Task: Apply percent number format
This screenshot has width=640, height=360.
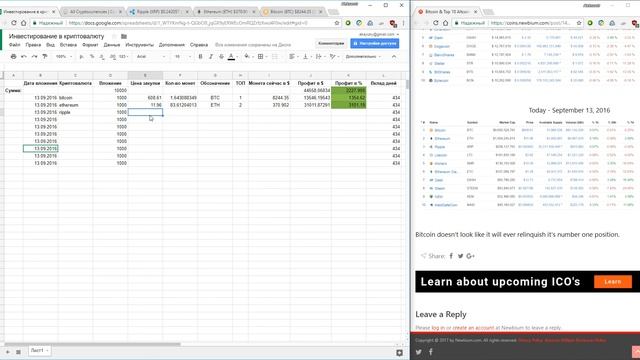Action: click(x=92, y=56)
